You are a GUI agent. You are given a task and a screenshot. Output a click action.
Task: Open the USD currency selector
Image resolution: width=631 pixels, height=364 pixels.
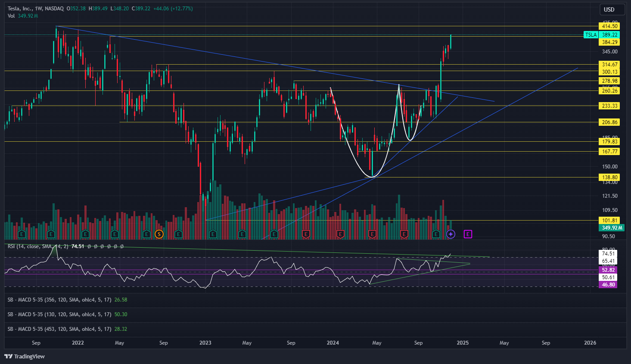click(612, 9)
